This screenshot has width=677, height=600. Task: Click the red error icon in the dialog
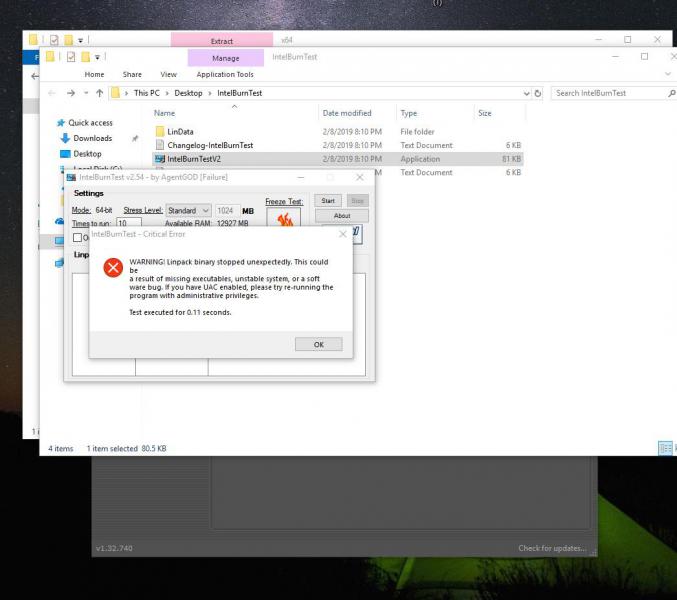click(x=114, y=268)
